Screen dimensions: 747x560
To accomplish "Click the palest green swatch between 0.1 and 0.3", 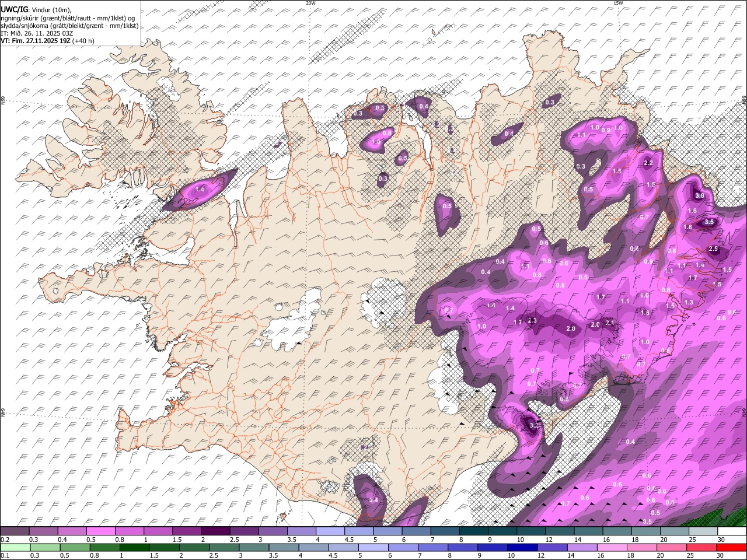I will point(16,547).
